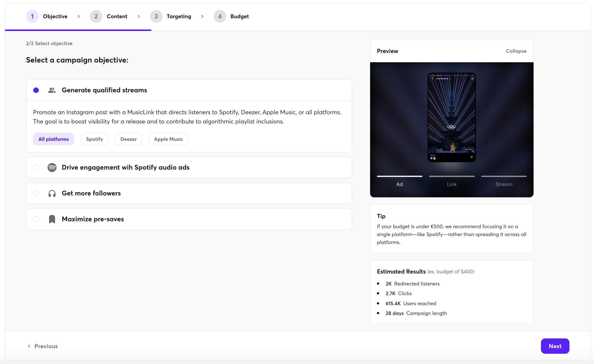Click the Generate qualified streams heading
This screenshot has height=364, width=594.
[104, 90]
